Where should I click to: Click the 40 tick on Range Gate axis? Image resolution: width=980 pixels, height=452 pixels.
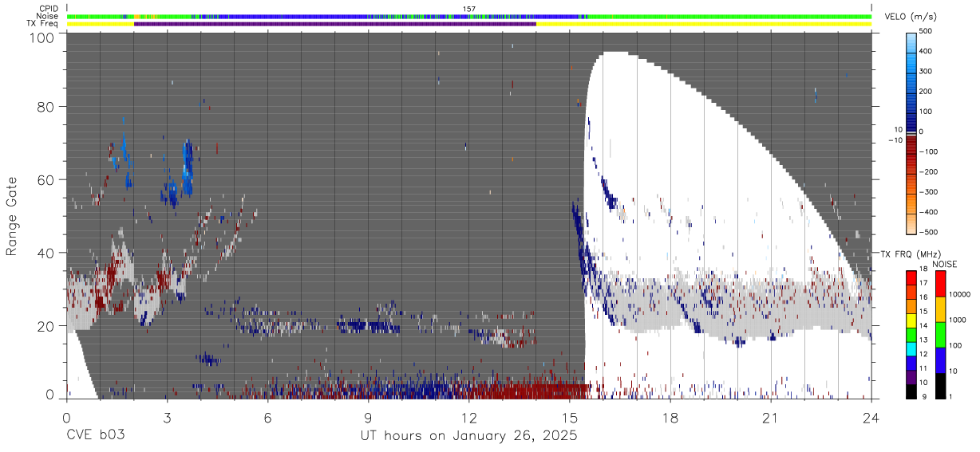tap(45, 254)
